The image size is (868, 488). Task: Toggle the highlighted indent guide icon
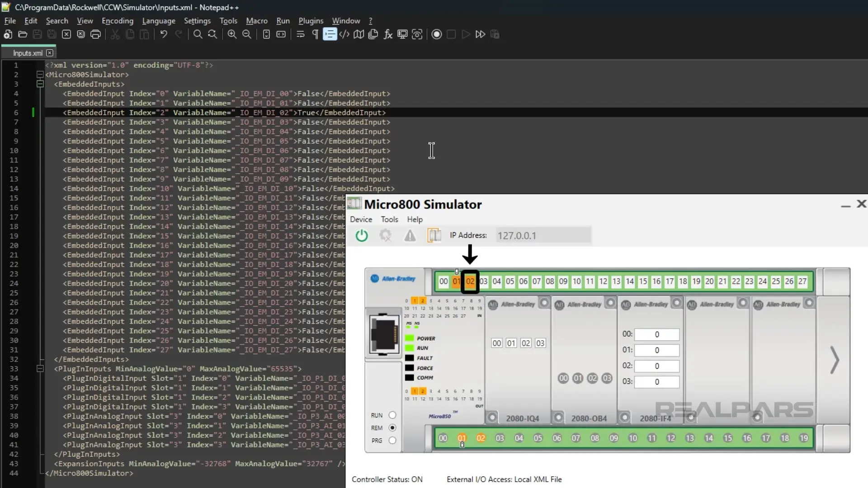[x=330, y=34]
